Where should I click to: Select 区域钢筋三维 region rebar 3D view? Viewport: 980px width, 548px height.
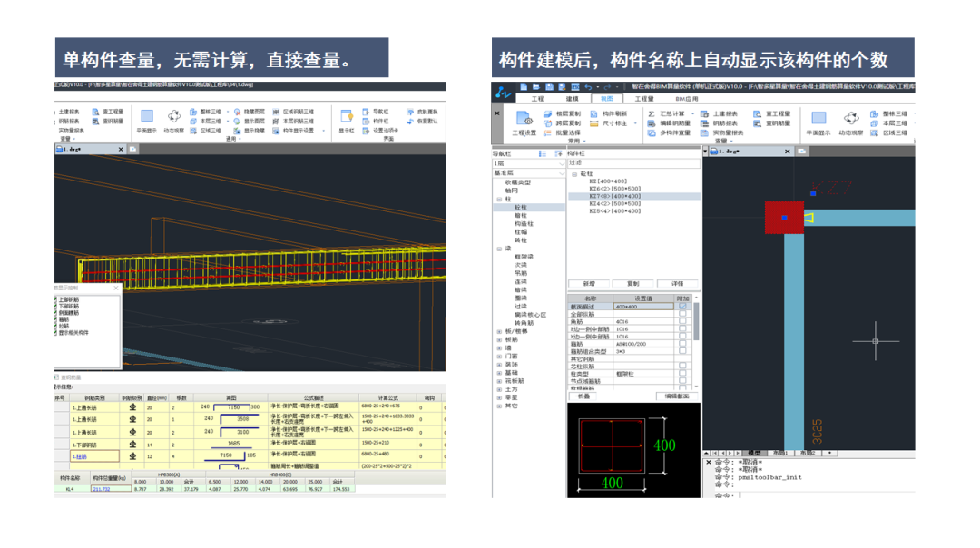293,112
